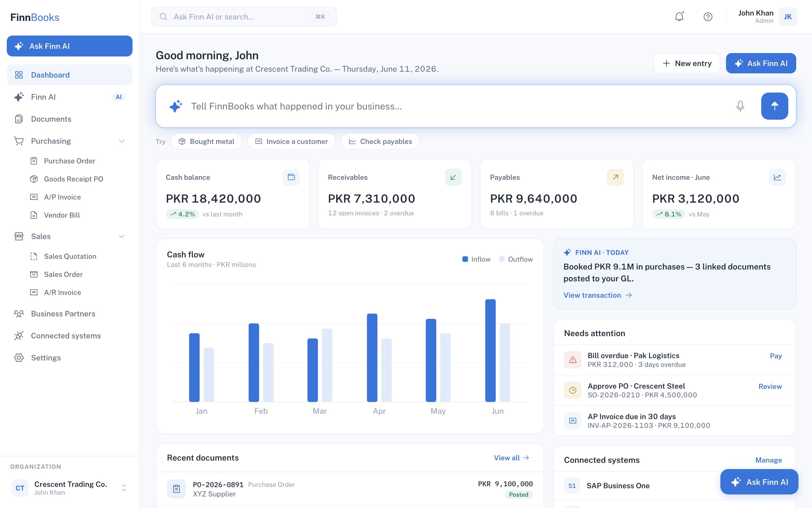Click the microphone voice input icon
Screen dimensions: 812x508
click(740, 106)
